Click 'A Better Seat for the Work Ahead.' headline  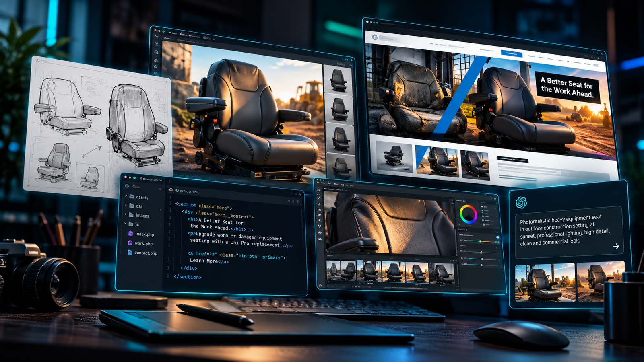568,87
